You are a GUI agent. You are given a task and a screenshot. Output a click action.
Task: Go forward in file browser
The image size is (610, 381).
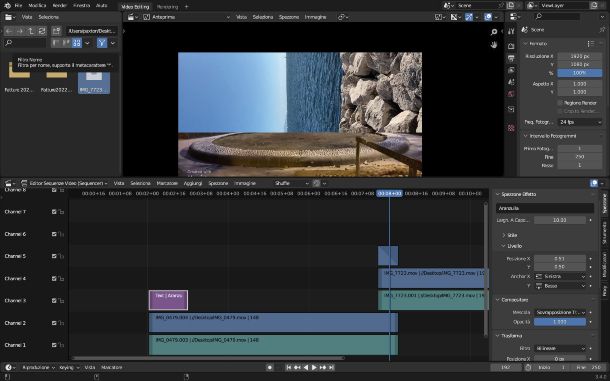(20, 31)
